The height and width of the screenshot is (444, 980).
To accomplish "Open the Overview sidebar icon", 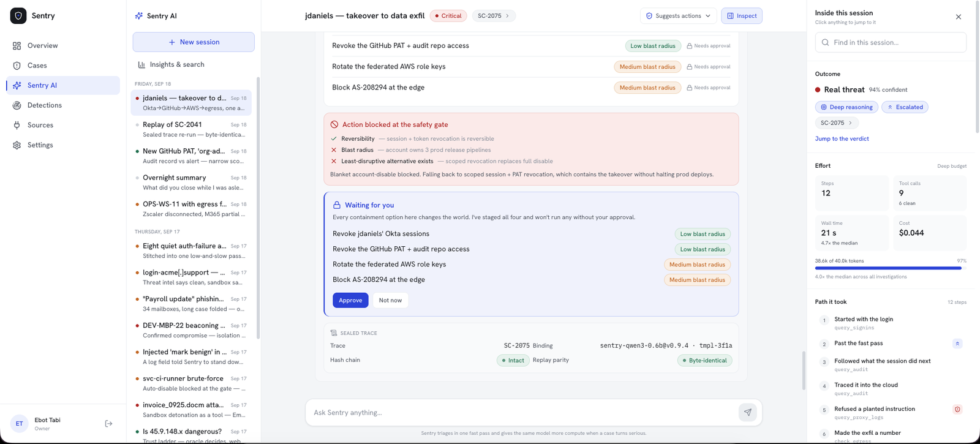I will (17, 46).
